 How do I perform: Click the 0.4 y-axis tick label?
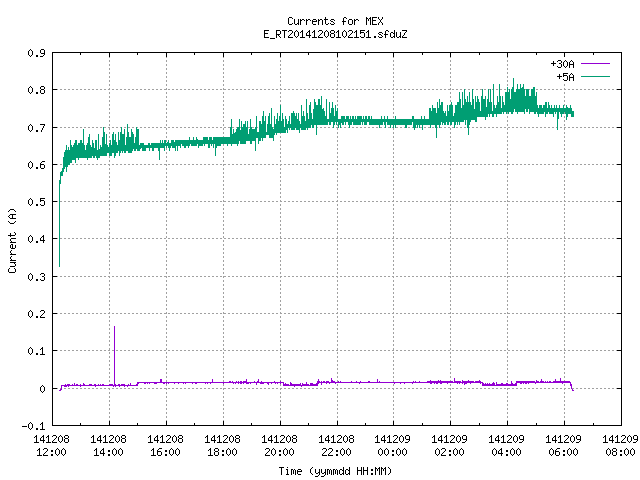point(36,239)
